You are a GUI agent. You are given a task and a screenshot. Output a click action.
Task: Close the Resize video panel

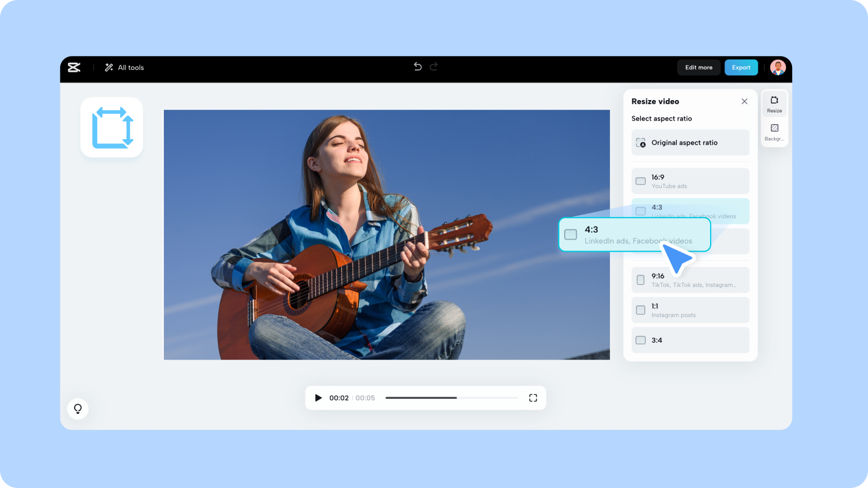(744, 101)
